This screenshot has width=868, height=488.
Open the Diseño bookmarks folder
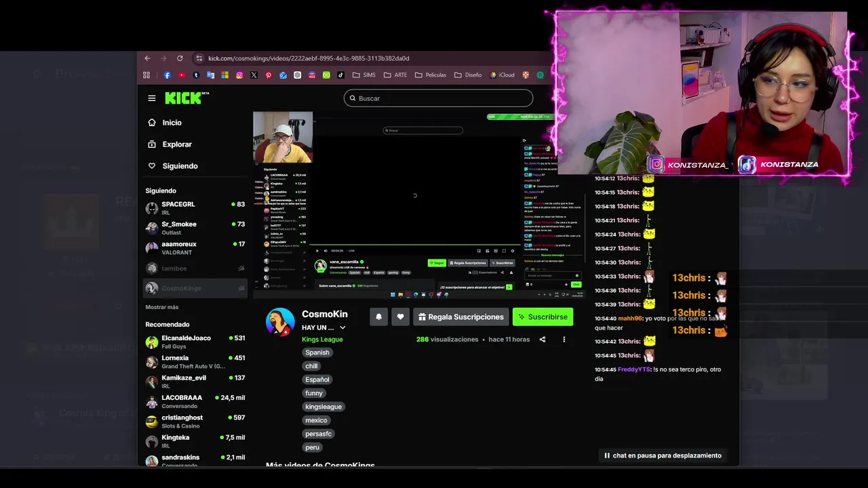pyautogui.click(x=468, y=75)
